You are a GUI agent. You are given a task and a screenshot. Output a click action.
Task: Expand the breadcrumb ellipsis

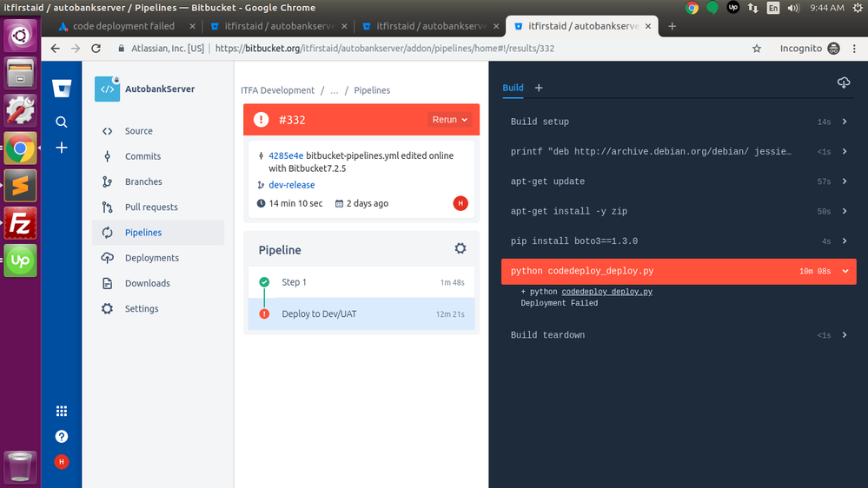point(335,90)
